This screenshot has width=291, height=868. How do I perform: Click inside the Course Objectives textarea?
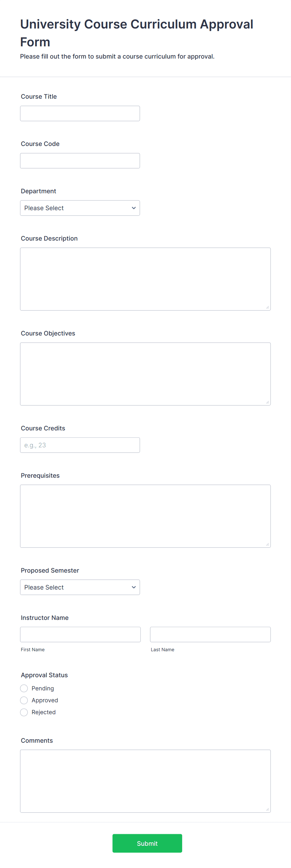[145, 374]
